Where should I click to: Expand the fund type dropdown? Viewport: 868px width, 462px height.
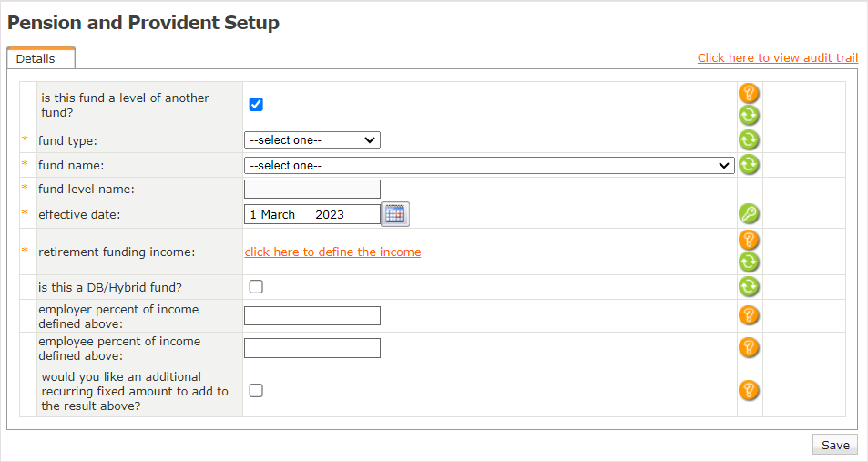click(311, 139)
